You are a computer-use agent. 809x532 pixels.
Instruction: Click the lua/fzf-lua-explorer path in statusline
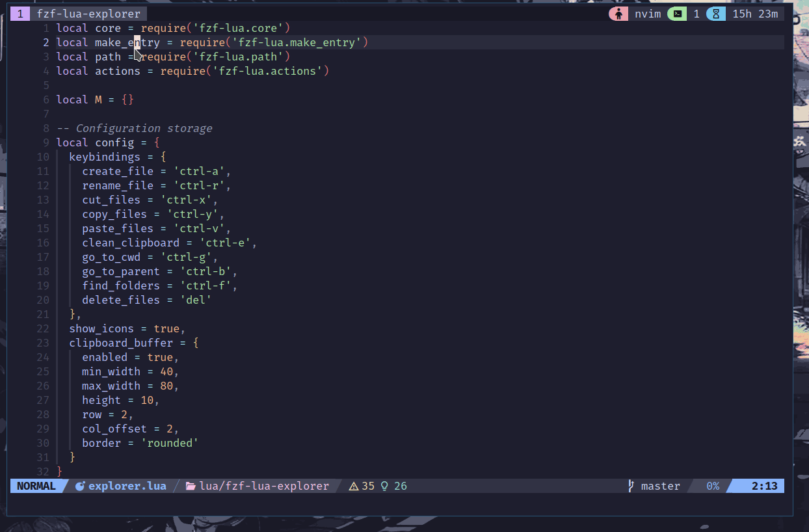pyautogui.click(x=264, y=486)
